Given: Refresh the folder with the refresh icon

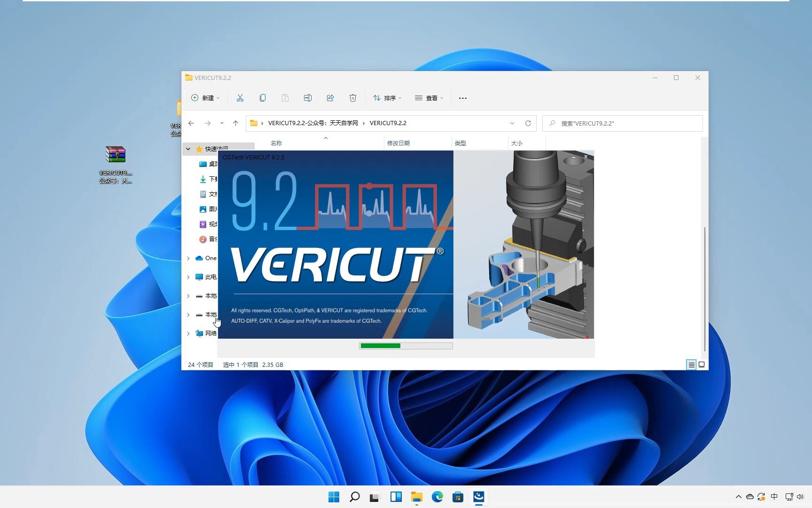Looking at the screenshot, I should (x=528, y=123).
